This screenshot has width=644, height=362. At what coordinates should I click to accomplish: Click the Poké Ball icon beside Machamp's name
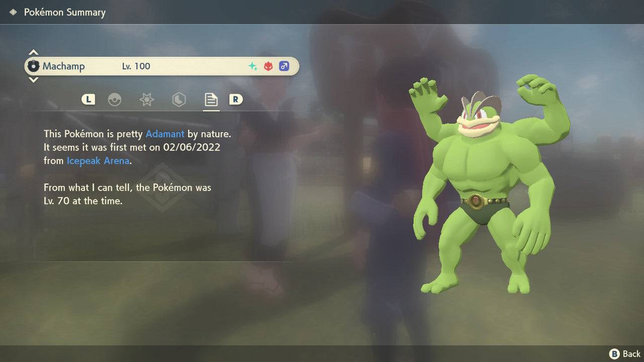(33, 66)
